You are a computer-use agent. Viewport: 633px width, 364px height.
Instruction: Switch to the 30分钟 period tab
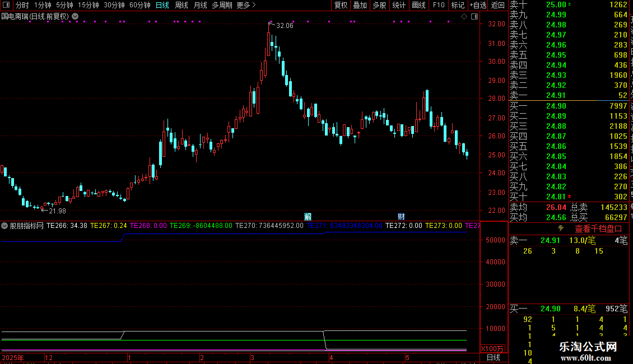point(114,5)
